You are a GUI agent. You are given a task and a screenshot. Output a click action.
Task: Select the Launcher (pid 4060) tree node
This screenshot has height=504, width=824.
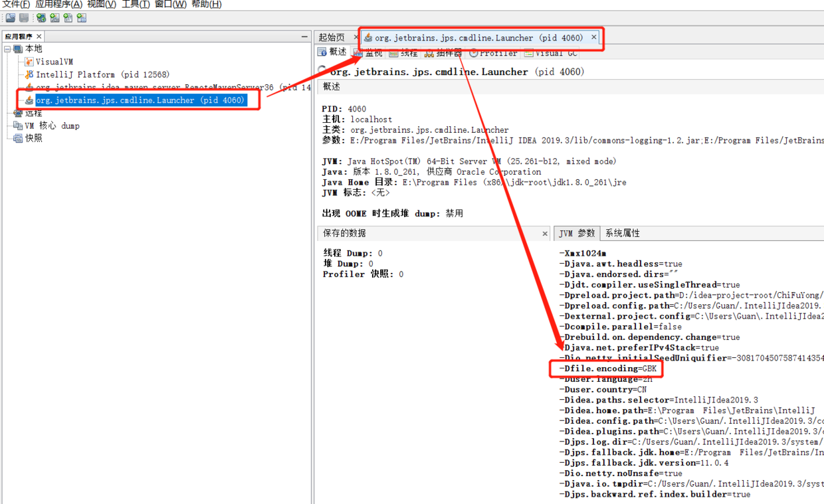pos(141,100)
